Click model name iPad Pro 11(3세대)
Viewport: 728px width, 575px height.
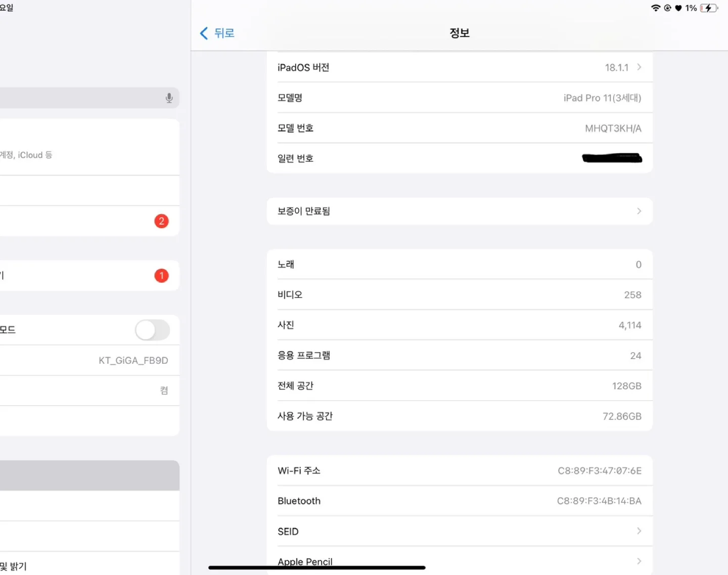[602, 98]
